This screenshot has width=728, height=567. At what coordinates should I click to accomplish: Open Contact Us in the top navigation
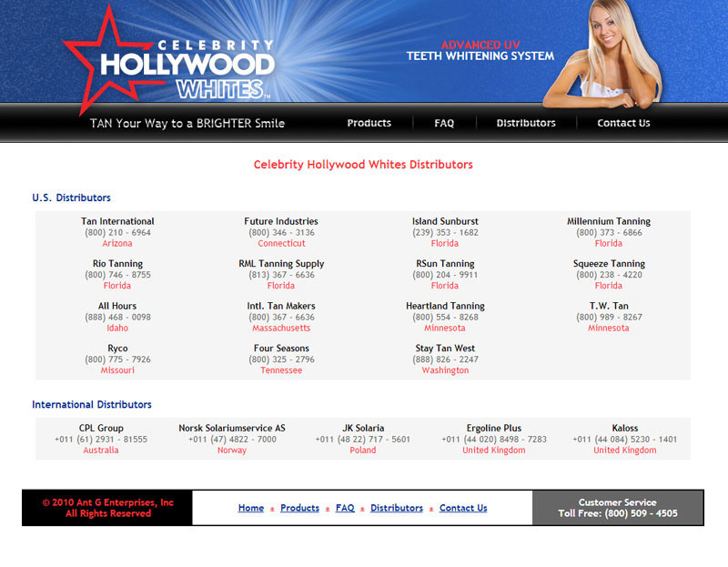tap(623, 123)
